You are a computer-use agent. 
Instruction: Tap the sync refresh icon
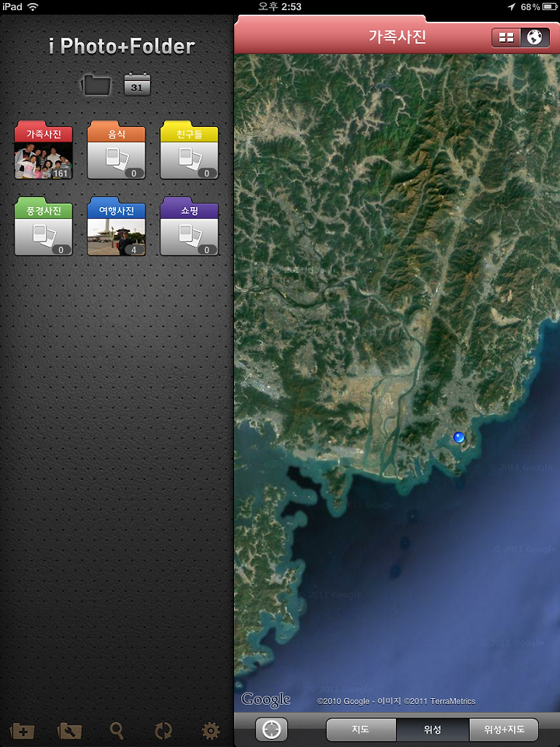pos(163,731)
